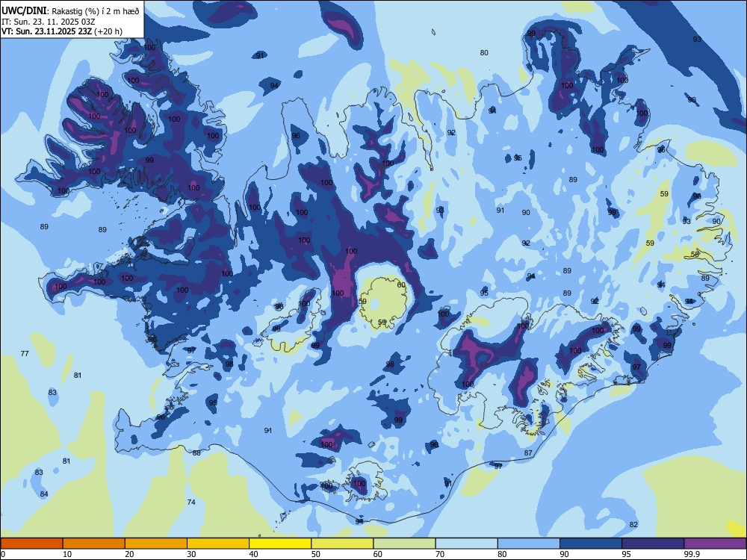Screen dimensions: 747x560
Task: Click the 80–90% medium blue legend swatch
Action: 529,544
